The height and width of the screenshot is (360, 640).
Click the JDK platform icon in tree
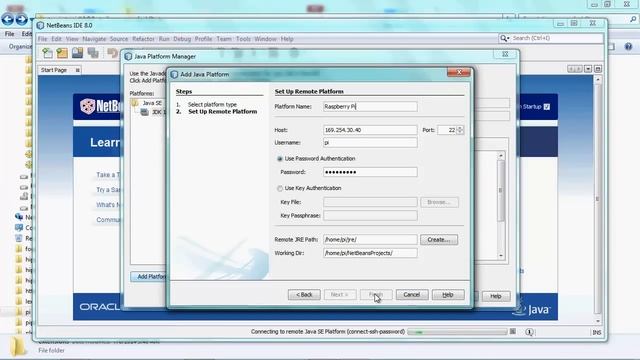click(x=144, y=112)
